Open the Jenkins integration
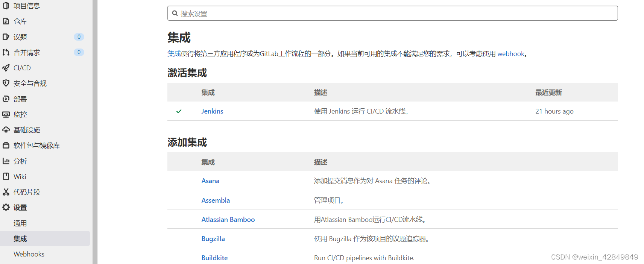This screenshot has width=644, height=264. point(212,111)
